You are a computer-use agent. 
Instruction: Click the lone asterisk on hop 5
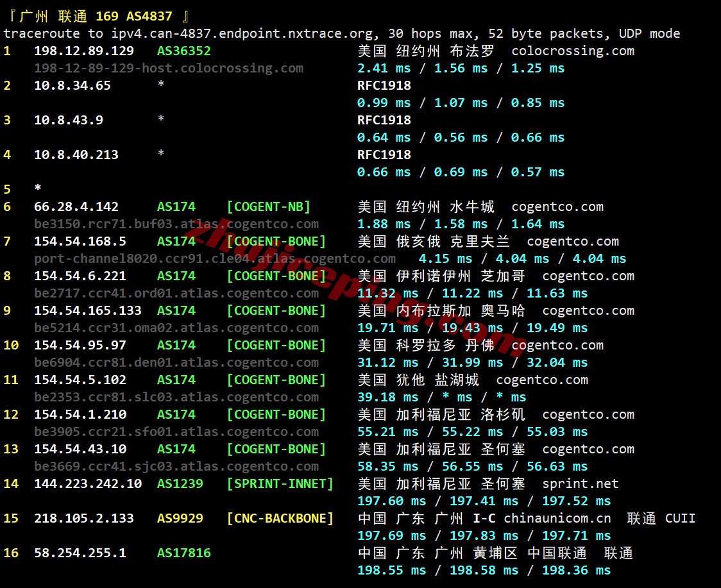[38, 189]
